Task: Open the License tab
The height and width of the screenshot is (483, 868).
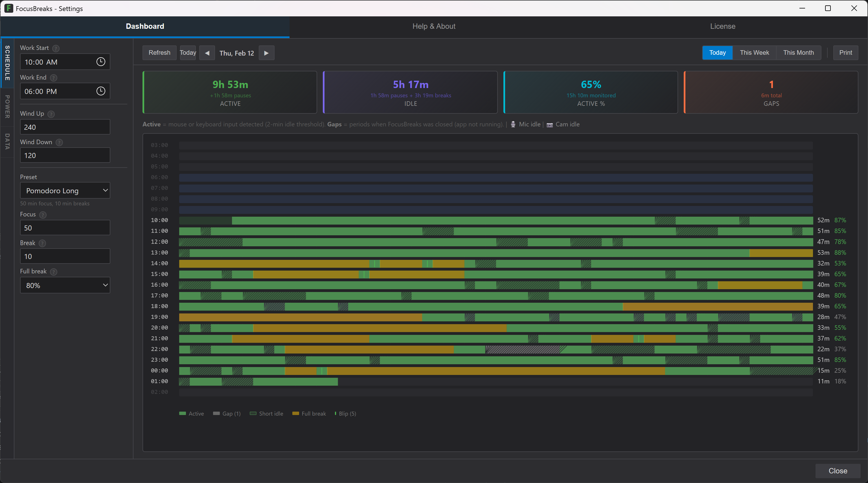Action: 723,26
